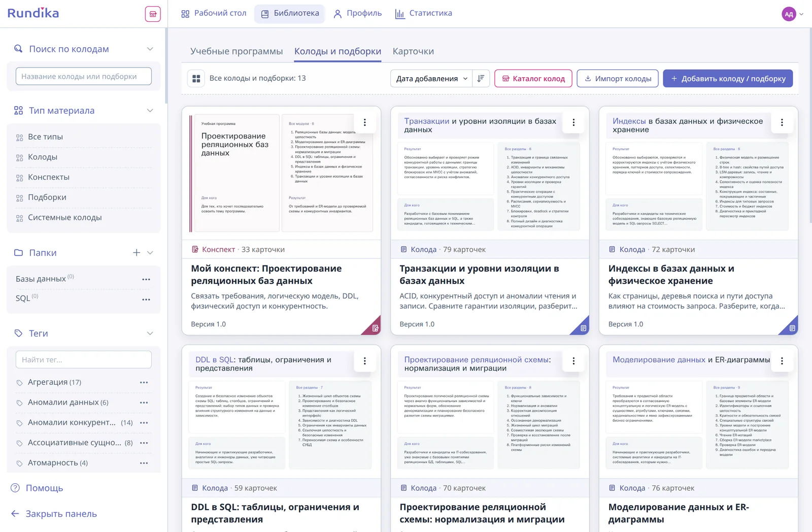The image size is (812, 532).
Task: Switch to the Учебные программы tab
Action: click(236, 51)
